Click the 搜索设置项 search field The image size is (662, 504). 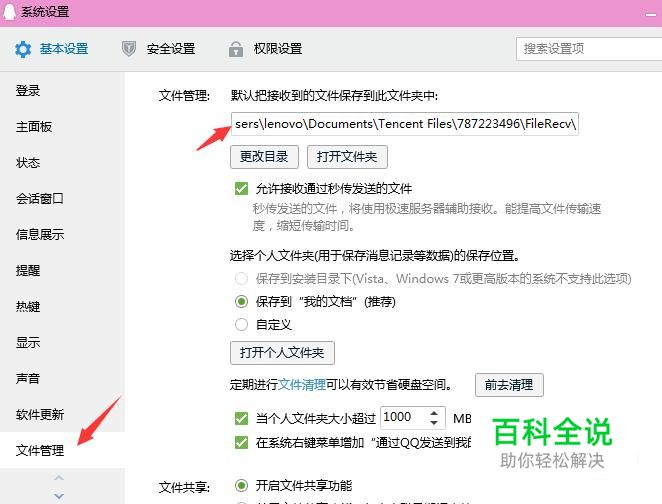[589, 49]
